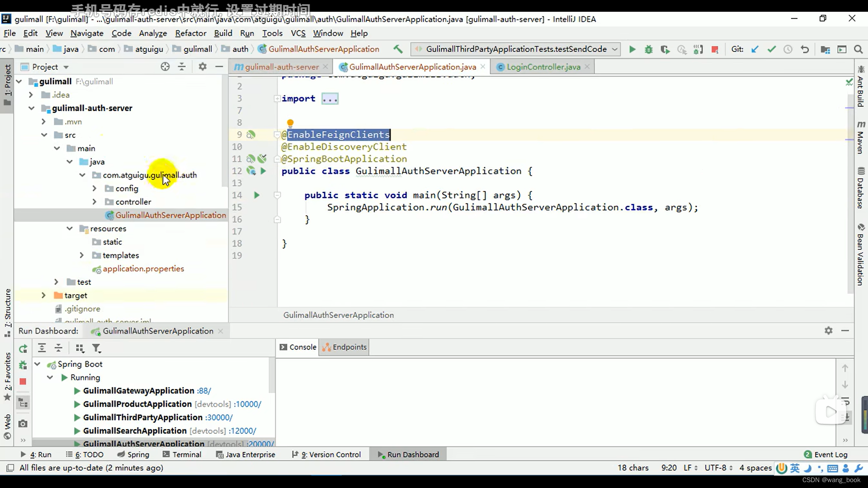Collapse gulimall-auth-server module node

pos(31,108)
